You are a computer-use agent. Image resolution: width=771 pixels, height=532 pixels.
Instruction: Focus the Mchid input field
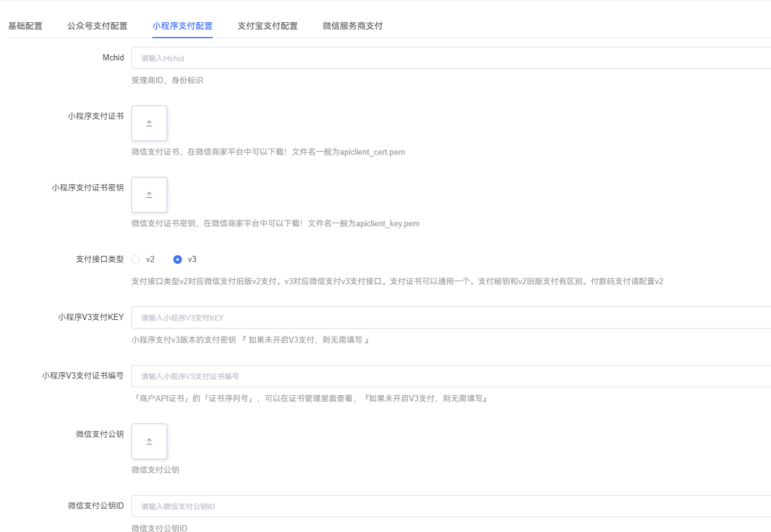[x=451, y=58]
